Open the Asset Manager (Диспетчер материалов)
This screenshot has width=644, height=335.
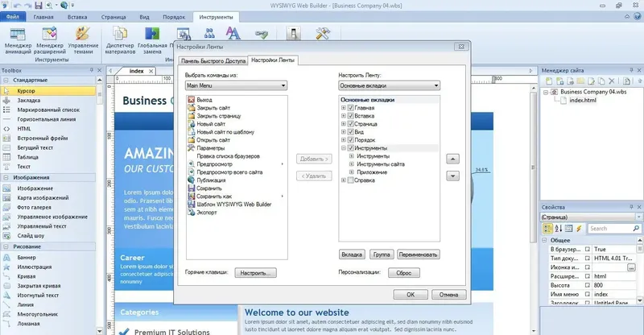[120, 41]
